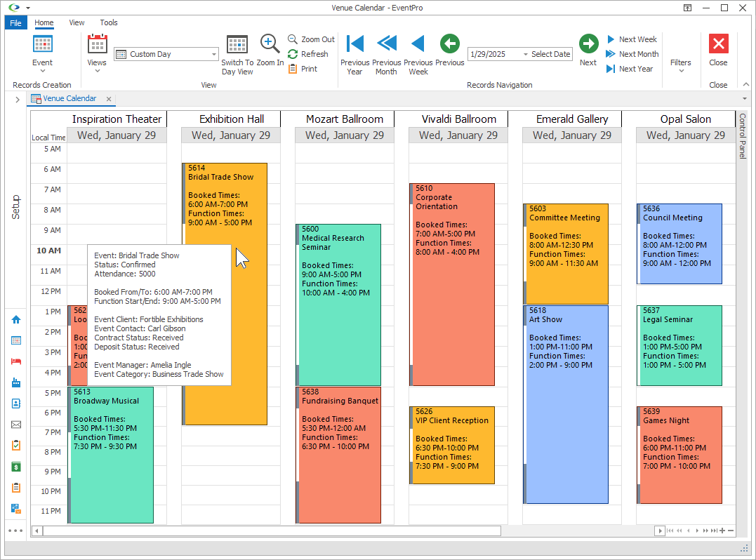This screenshot has height=560, width=756.
Task: Select the Committee Meeting event block
Action: [566, 254]
